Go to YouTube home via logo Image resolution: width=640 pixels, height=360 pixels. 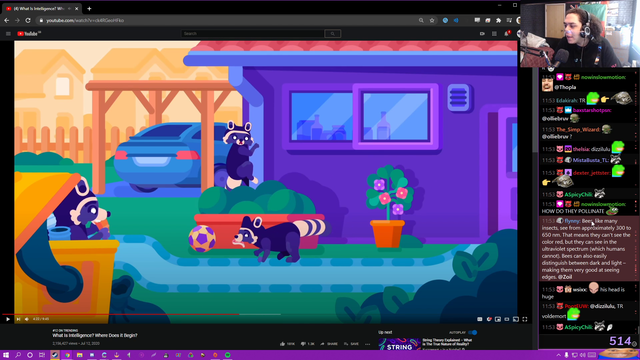pyautogui.click(x=29, y=33)
